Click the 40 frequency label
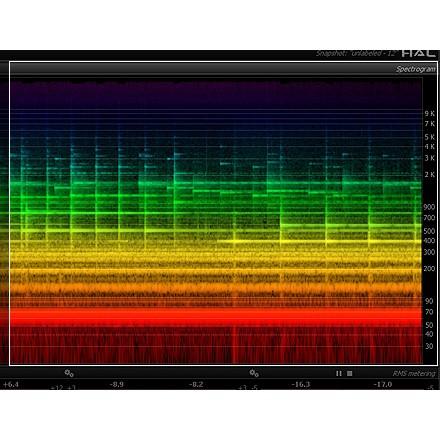 pos(429,334)
